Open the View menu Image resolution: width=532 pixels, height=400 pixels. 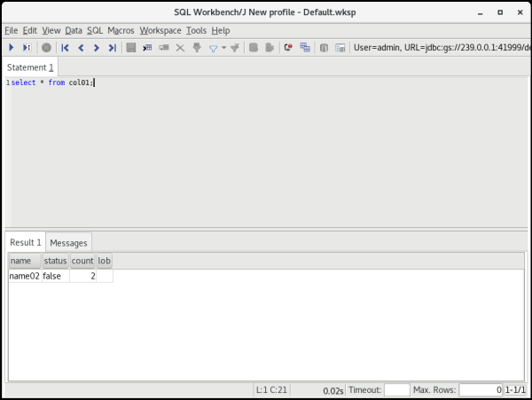click(x=51, y=30)
